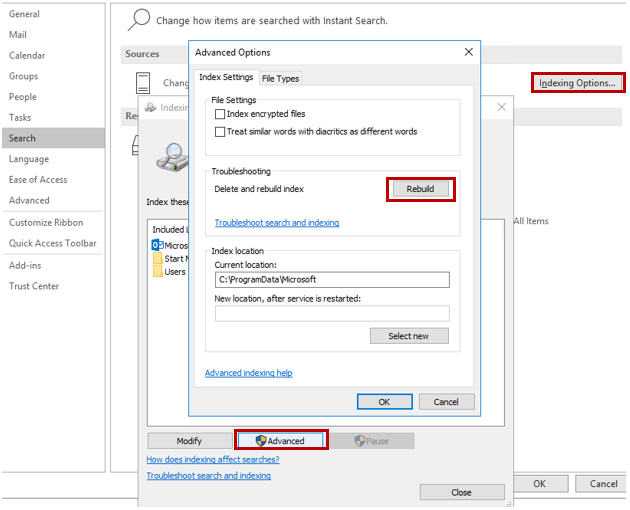Click the New location text field
The image size is (630, 510).
pyautogui.click(x=332, y=313)
